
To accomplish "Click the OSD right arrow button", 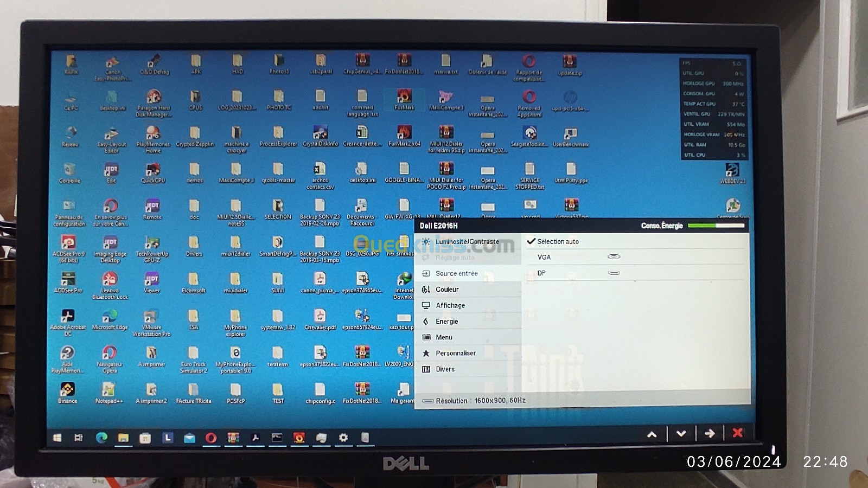I will coord(709,433).
